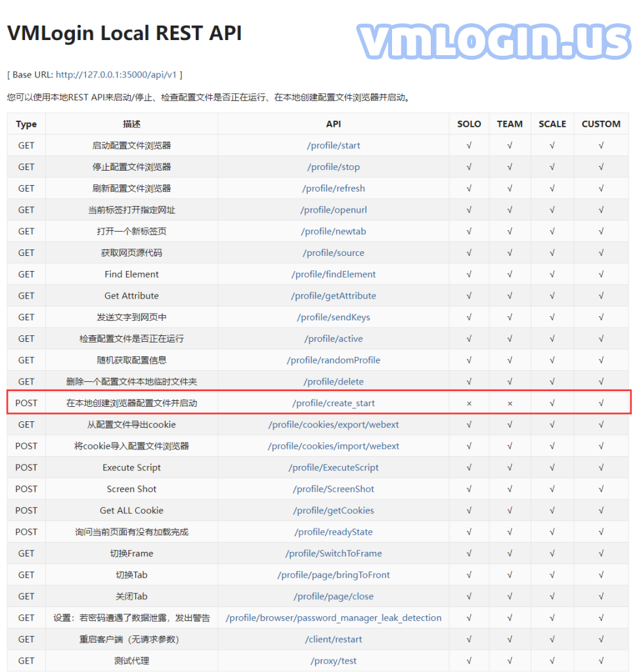This screenshot has height=672, width=637.
Task: Click the 描述 column header
Action: click(x=132, y=124)
